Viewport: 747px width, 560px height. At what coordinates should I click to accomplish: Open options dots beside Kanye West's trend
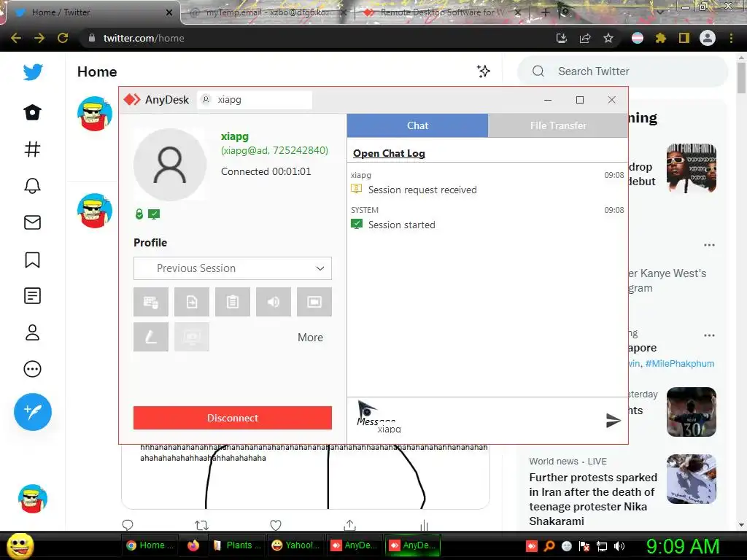709,245
